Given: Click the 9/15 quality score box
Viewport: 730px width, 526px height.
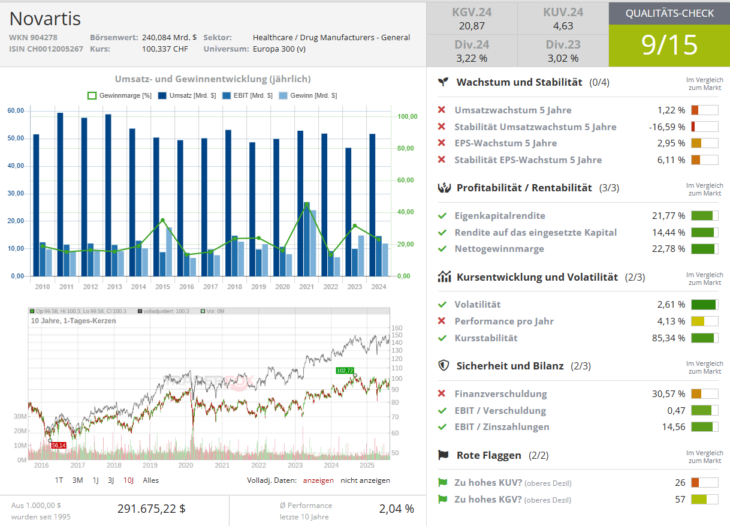Looking at the screenshot, I should (669, 45).
